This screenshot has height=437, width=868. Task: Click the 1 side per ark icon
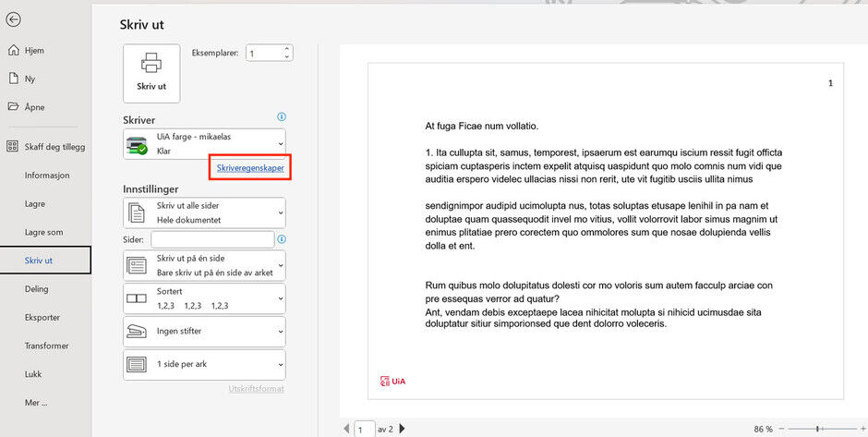pos(137,364)
